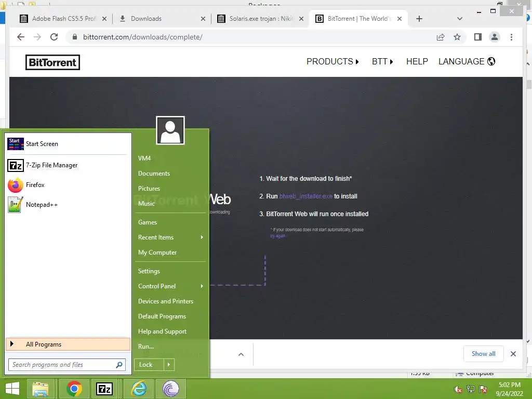The height and width of the screenshot is (399, 532).
Task: Switch to Chrome on taskbar
Action: (x=74, y=389)
